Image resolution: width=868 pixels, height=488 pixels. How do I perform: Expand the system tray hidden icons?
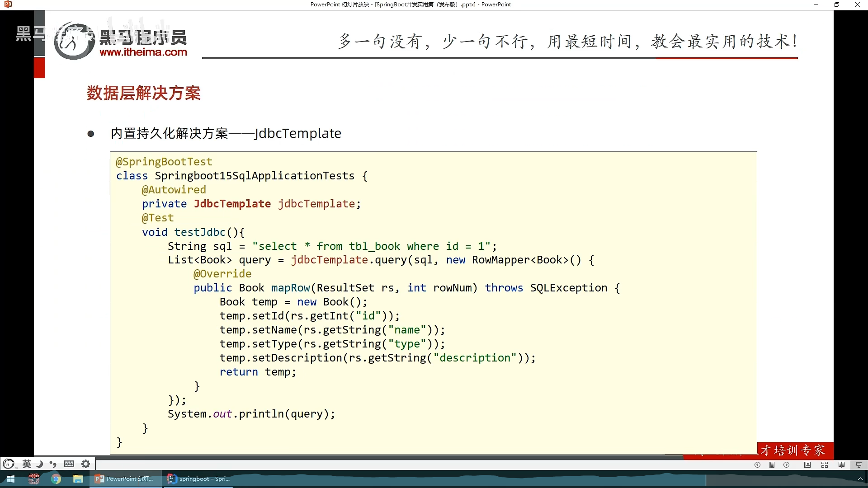[860, 479]
